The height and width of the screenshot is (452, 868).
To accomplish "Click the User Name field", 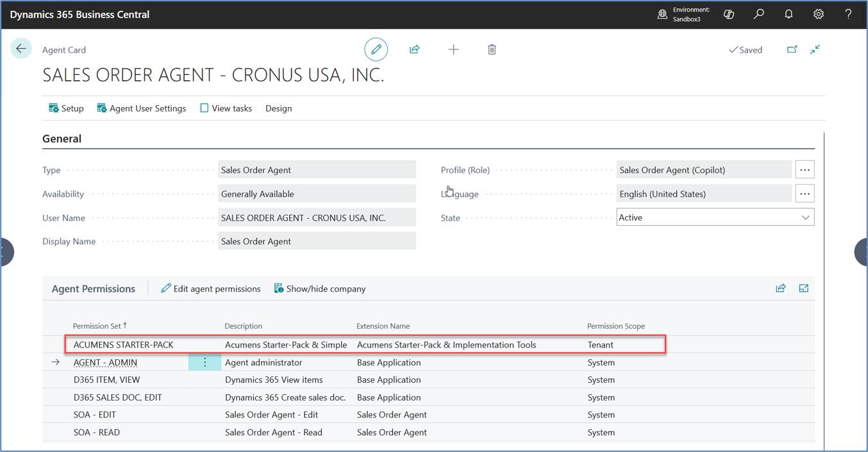I will click(317, 217).
